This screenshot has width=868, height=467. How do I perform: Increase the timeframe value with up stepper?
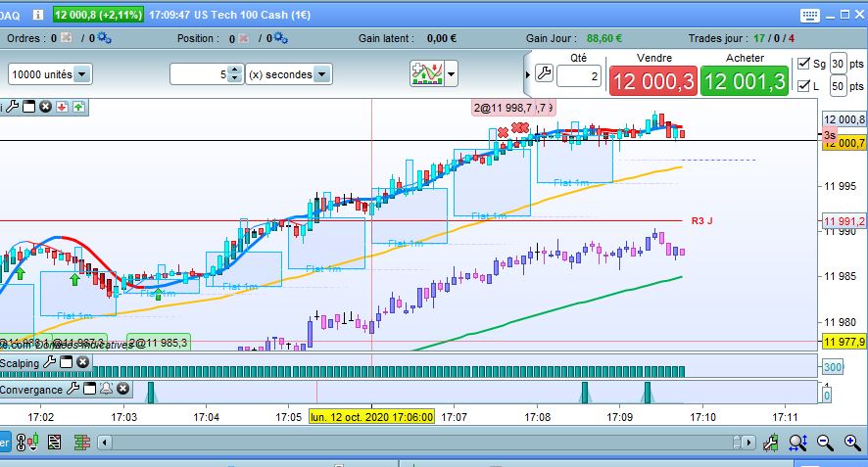(x=235, y=70)
